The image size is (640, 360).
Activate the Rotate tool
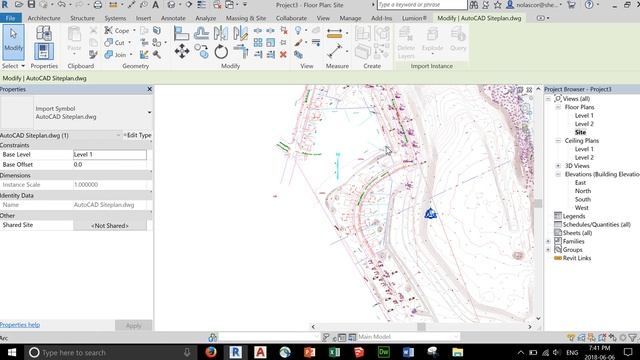(221, 52)
